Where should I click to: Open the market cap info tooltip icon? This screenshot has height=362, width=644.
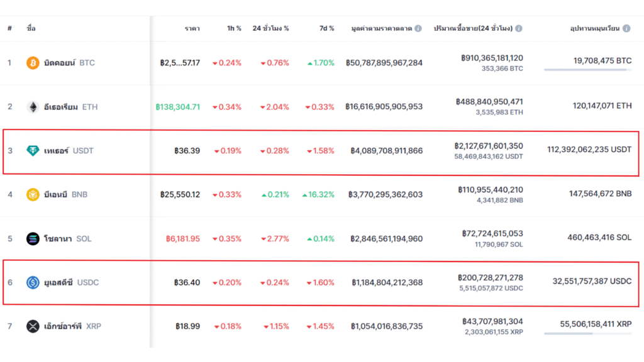418,28
